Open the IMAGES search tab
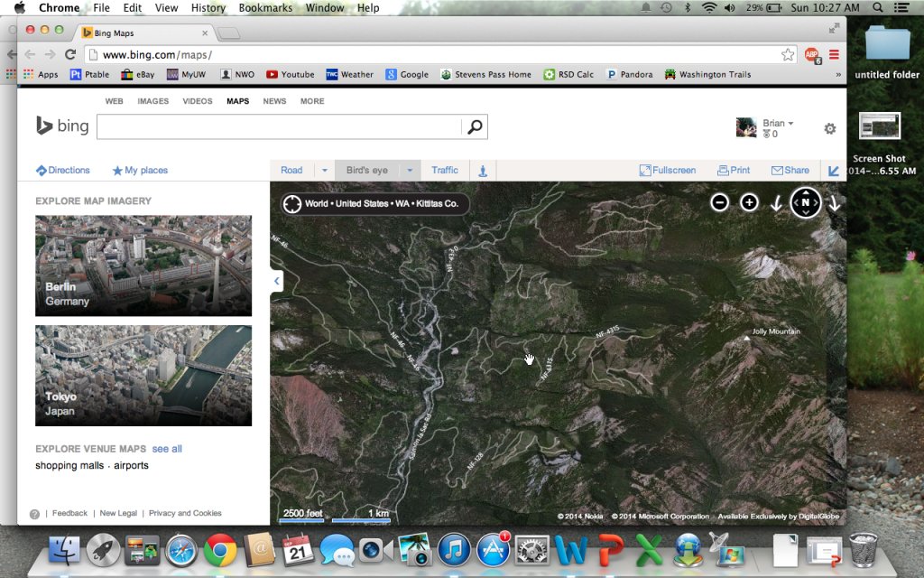924x578 pixels. click(153, 101)
